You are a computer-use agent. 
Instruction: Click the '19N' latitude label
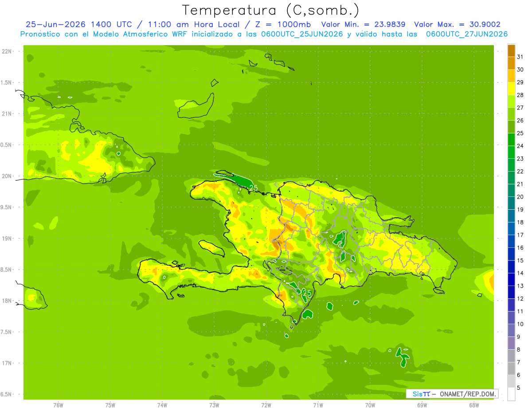point(7,239)
